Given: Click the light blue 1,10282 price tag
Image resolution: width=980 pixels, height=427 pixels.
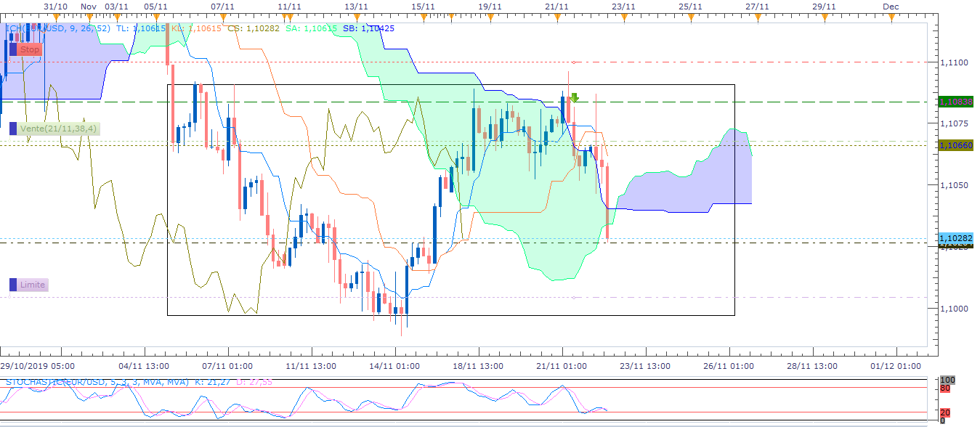Looking at the screenshot, I should [x=956, y=238].
